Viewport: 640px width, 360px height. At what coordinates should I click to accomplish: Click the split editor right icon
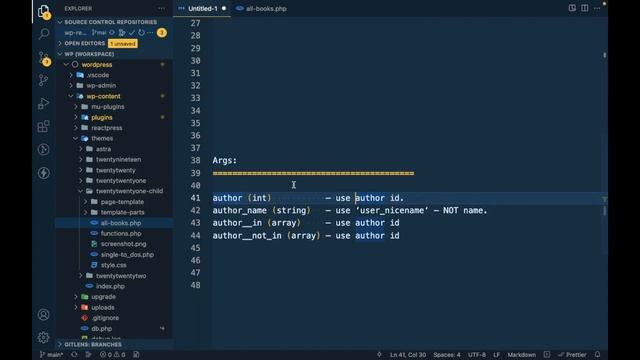584,8
